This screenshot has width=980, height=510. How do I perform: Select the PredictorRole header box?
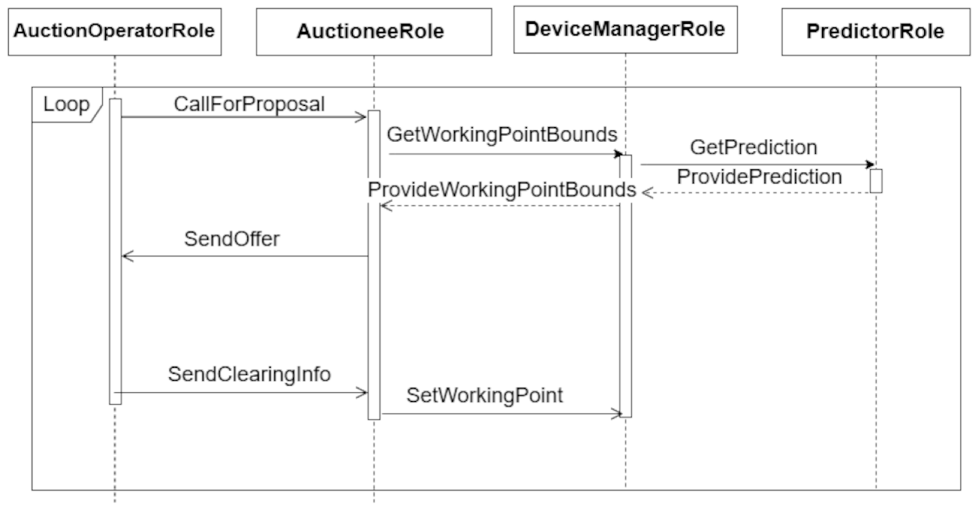(x=875, y=31)
